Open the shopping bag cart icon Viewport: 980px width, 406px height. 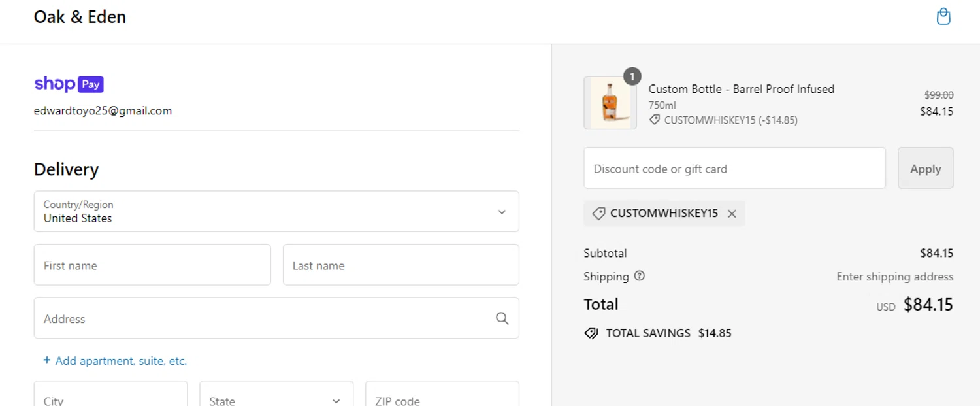click(x=943, y=16)
